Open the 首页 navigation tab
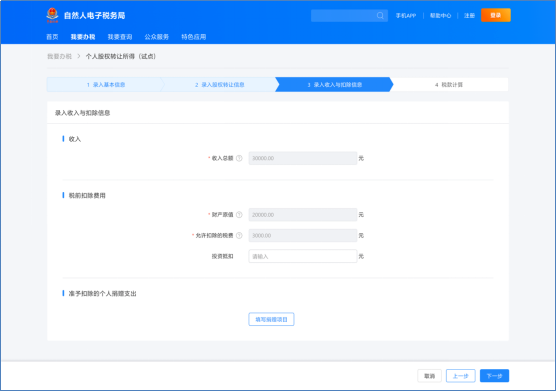This screenshot has width=557, height=392. tap(52, 37)
